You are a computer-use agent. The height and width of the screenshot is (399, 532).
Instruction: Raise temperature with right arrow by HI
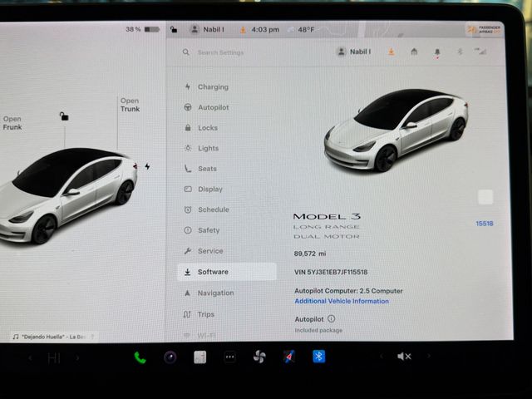[x=77, y=357]
